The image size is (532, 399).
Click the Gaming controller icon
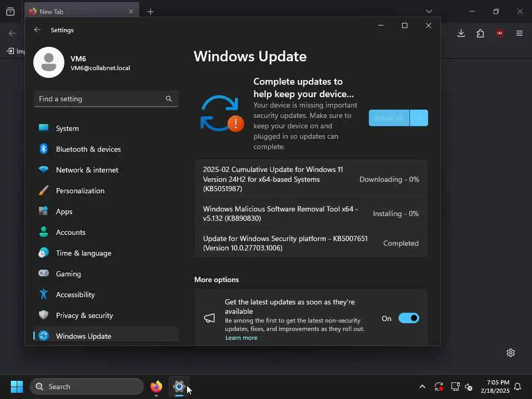[44, 273]
